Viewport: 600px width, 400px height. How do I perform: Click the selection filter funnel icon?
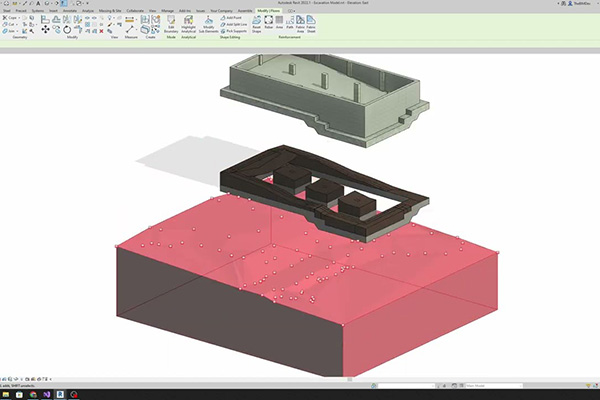tap(588, 385)
